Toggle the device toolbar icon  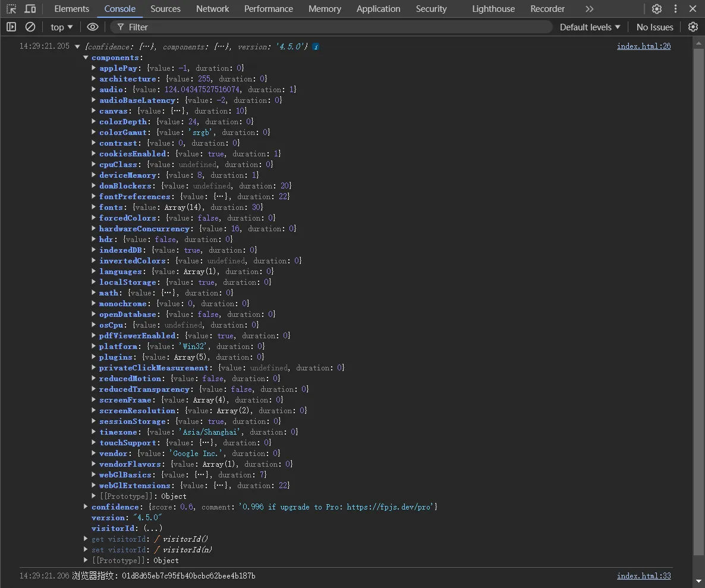click(30, 9)
